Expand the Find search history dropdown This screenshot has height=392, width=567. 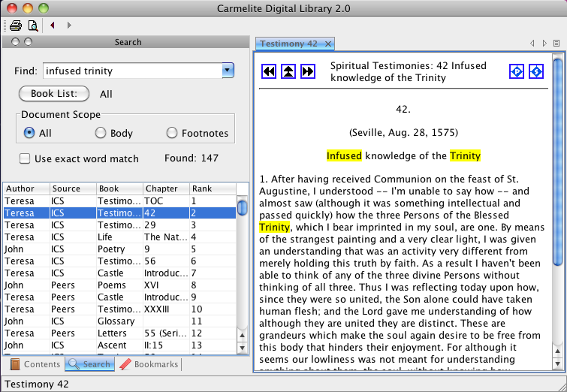coord(228,71)
